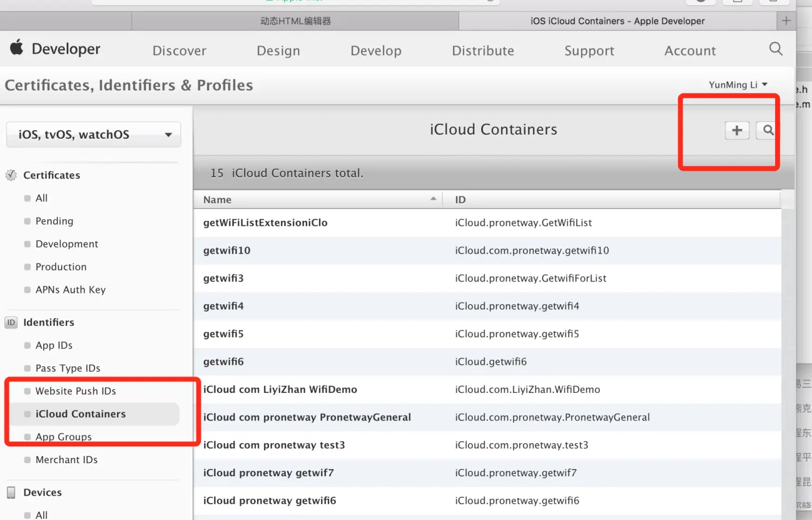Sort the list by the Name column

click(x=318, y=200)
